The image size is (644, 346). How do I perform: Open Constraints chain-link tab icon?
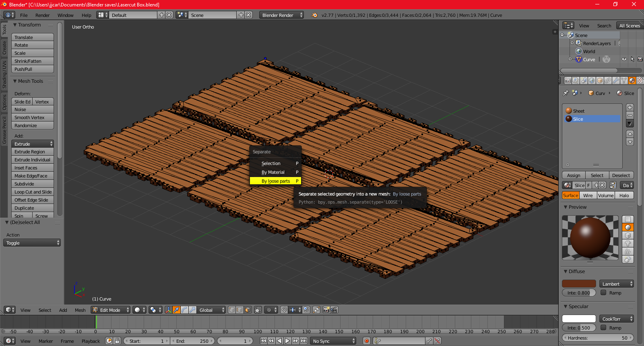[608, 80]
